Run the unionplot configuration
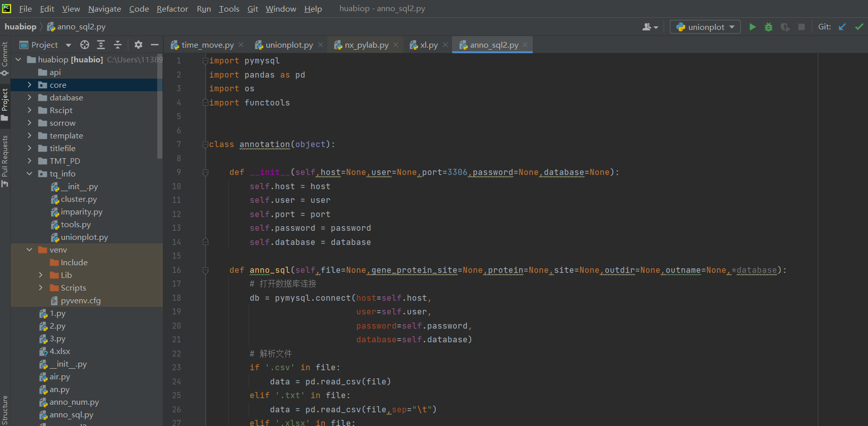868x426 pixels. (x=752, y=27)
